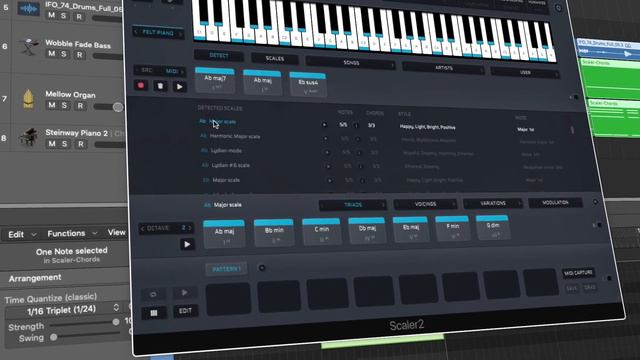Mute the Mellow Organ track

click(x=52, y=105)
